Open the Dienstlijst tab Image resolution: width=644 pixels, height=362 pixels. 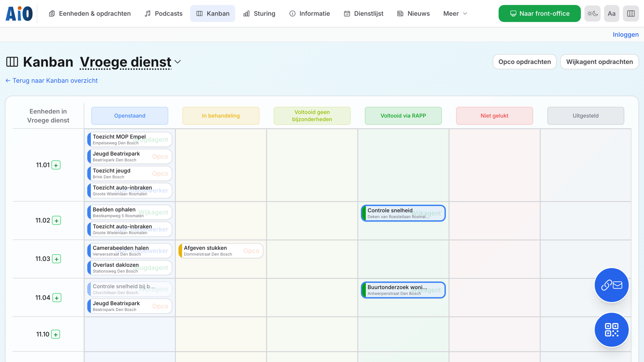(363, 14)
